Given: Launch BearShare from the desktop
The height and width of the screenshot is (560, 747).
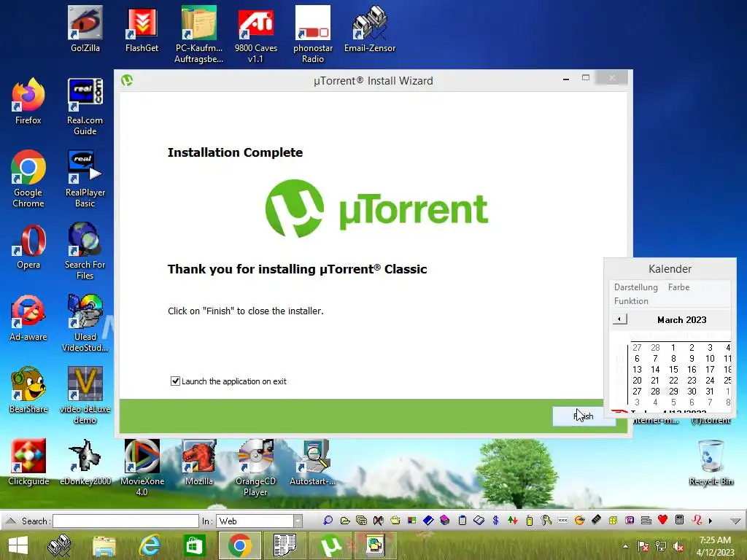Looking at the screenshot, I should (x=28, y=391).
